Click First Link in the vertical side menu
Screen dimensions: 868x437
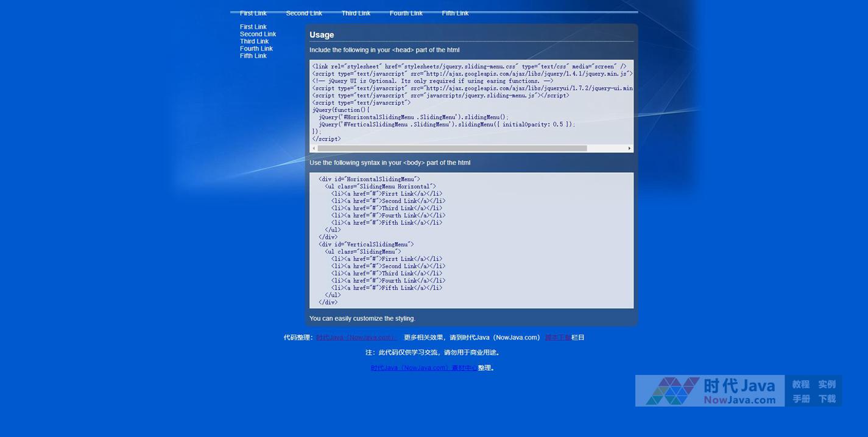pos(253,27)
